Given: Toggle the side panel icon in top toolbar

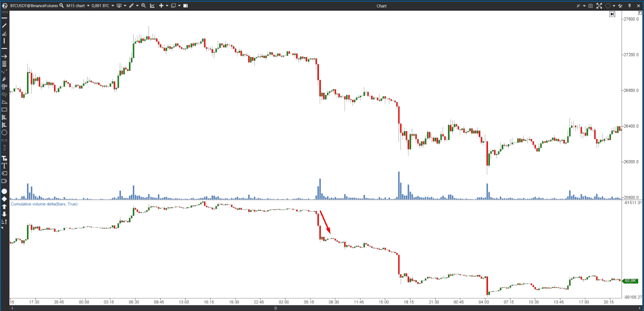Looking at the screenshot, I should (x=186, y=6).
